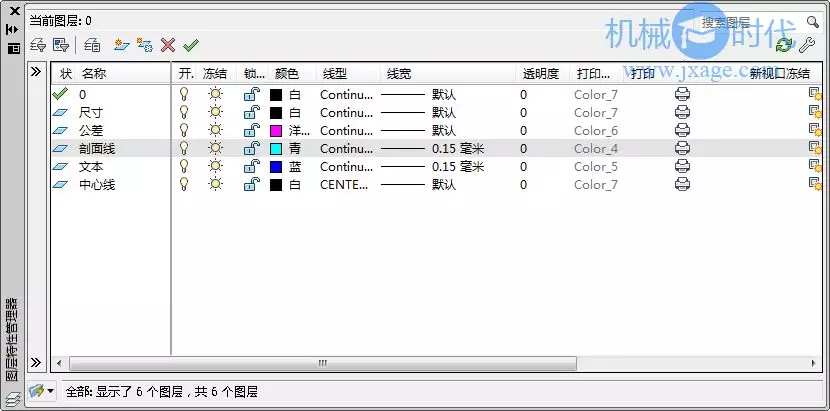Open Layer States Manager icon
Image resolution: width=830 pixels, height=411 pixels.
pos(92,46)
